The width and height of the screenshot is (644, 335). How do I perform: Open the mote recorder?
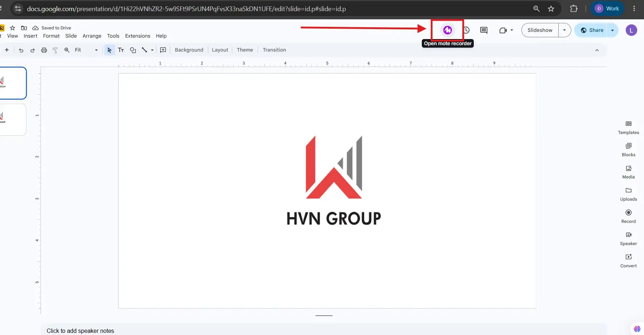point(447,30)
